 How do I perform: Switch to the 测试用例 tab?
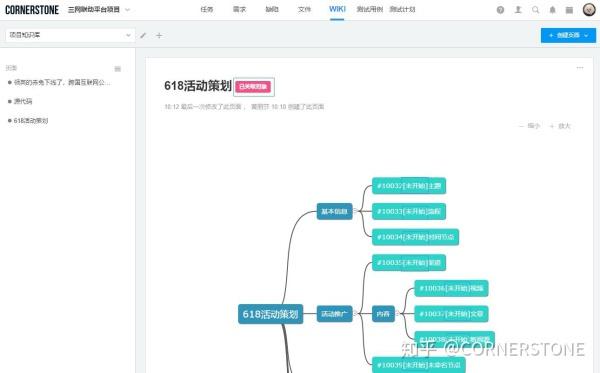click(370, 9)
